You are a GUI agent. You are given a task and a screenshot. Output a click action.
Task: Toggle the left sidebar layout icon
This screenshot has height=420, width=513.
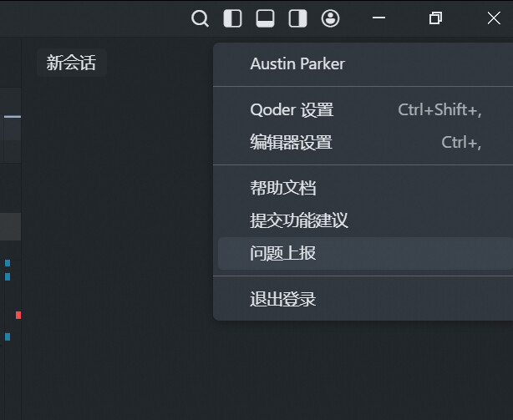(x=232, y=18)
